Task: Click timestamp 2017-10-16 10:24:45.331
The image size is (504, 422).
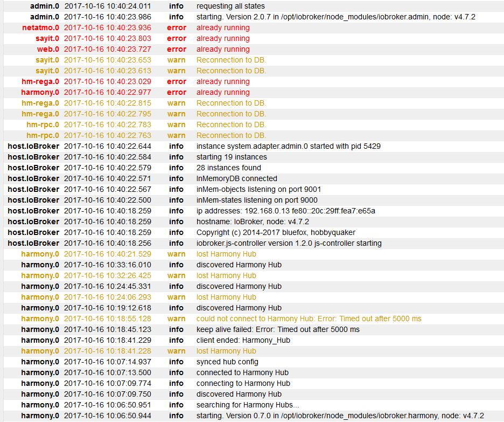Action: pos(107,286)
